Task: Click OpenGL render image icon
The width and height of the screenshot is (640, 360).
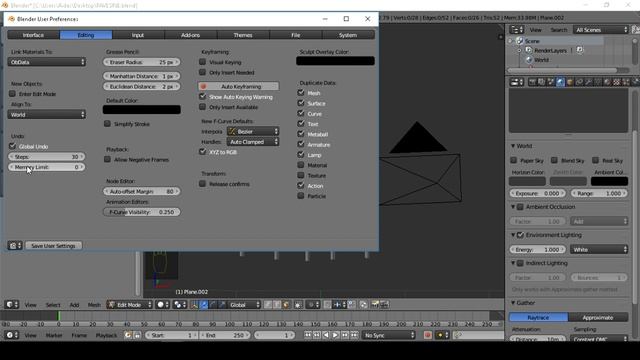Action: pyautogui.click(x=374, y=304)
